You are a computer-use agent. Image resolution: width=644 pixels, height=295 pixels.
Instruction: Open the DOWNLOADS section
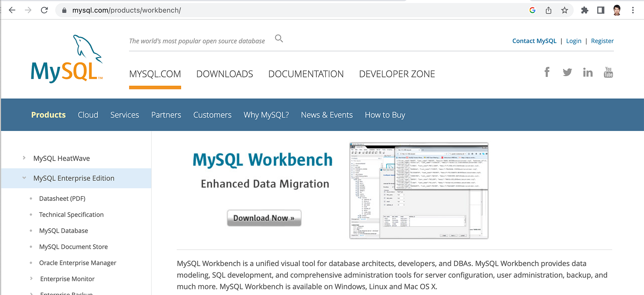coord(225,74)
